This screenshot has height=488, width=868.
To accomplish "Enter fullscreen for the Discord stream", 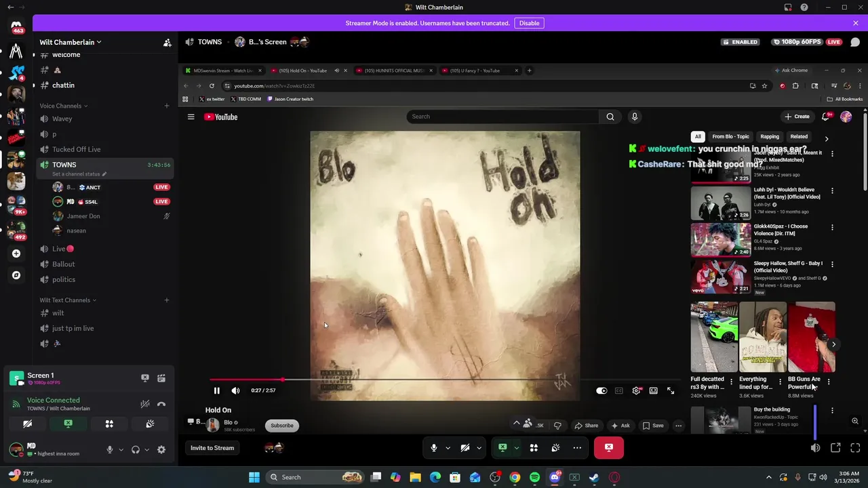I will coord(855,448).
